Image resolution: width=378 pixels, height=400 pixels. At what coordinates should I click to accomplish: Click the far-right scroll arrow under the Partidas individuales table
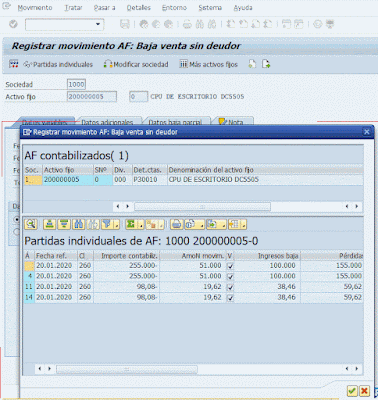tap(357, 369)
